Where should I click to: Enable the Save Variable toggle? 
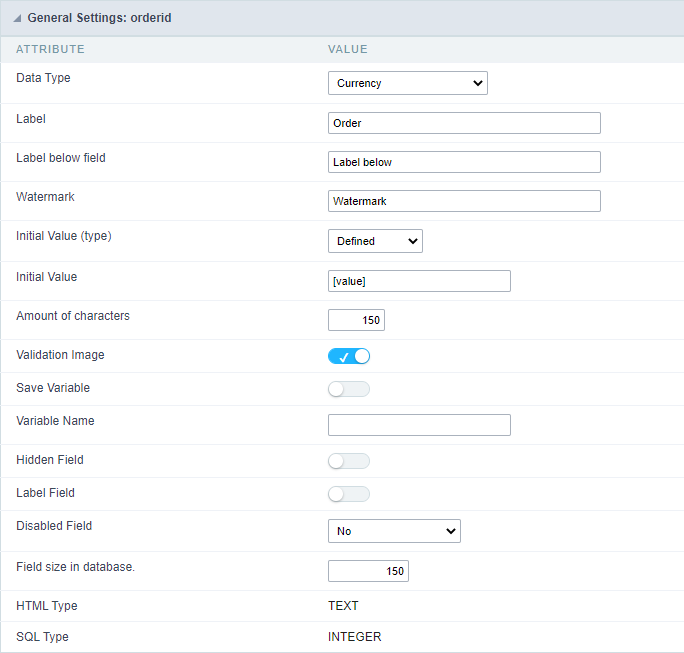[349, 389]
